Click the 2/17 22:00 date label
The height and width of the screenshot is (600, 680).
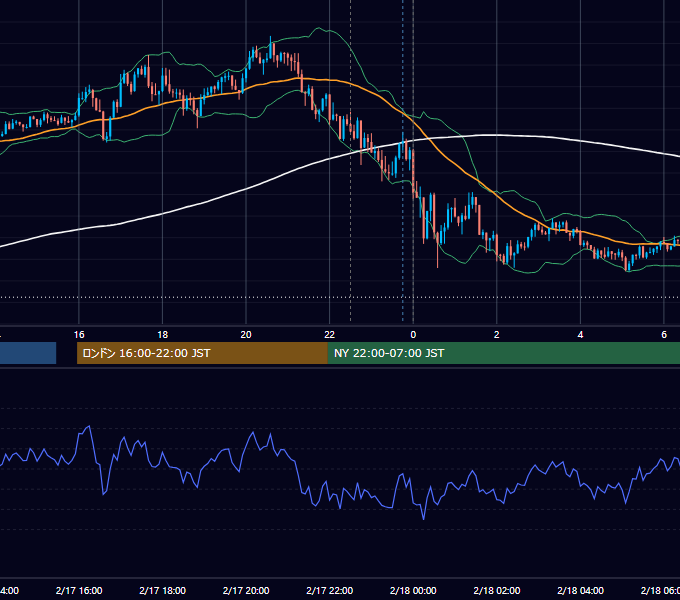pyautogui.click(x=330, y=590)
